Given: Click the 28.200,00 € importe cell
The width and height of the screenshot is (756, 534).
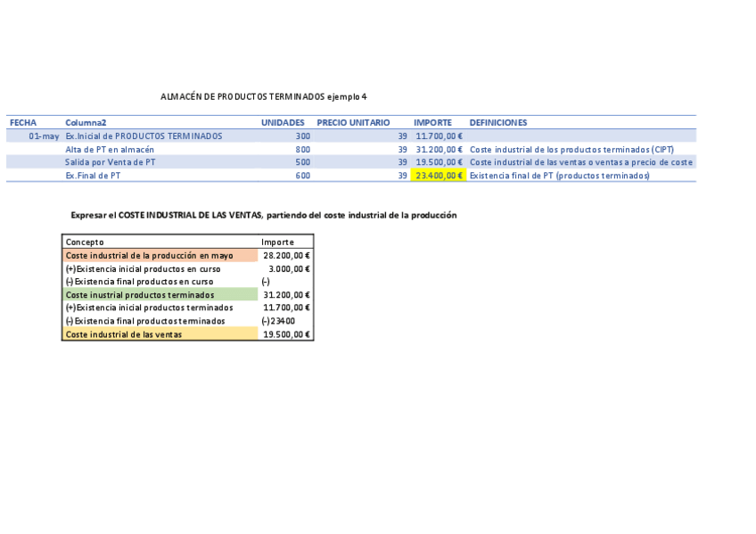Looking at the screenshot, I should click(x=286, y=256).
